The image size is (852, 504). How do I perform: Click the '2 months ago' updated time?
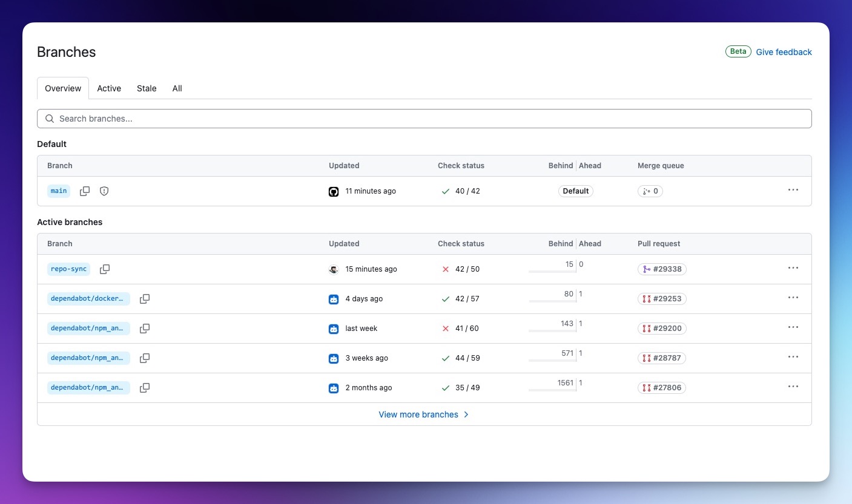369,388
